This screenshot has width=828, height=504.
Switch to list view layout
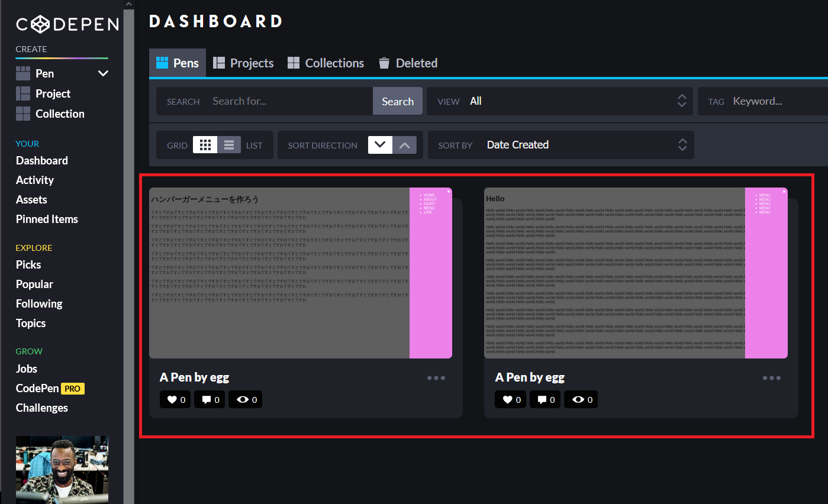click(x=229, y=145)
